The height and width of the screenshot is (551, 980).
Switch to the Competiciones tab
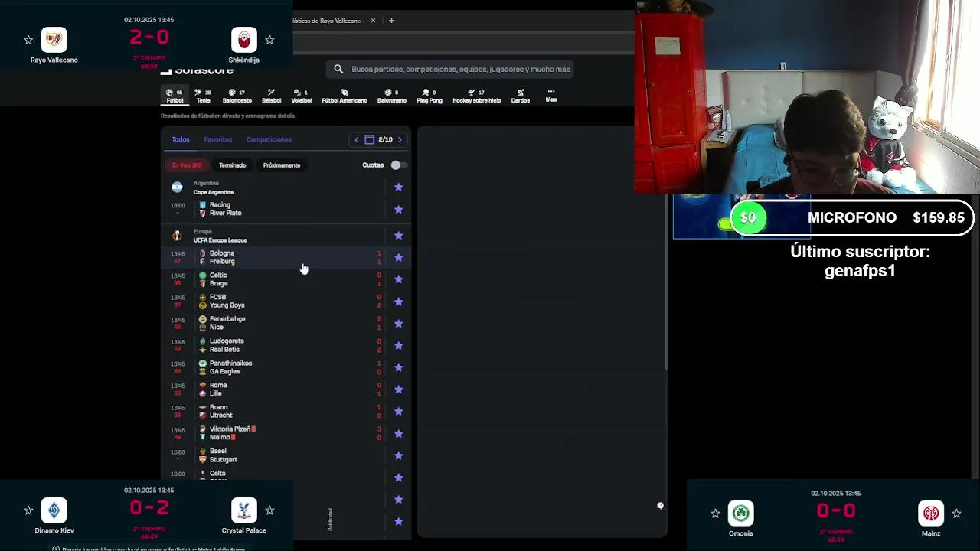click(x=269, y=139)
